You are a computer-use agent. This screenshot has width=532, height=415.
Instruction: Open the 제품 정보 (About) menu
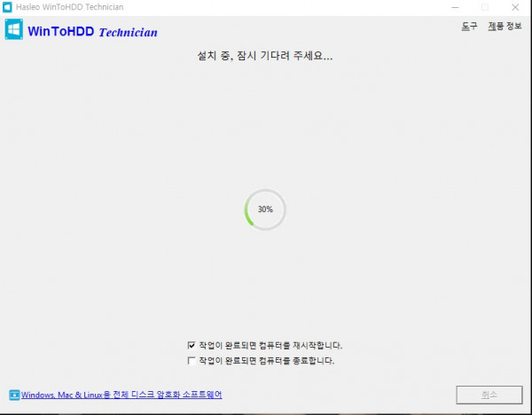tap(505, 26)
